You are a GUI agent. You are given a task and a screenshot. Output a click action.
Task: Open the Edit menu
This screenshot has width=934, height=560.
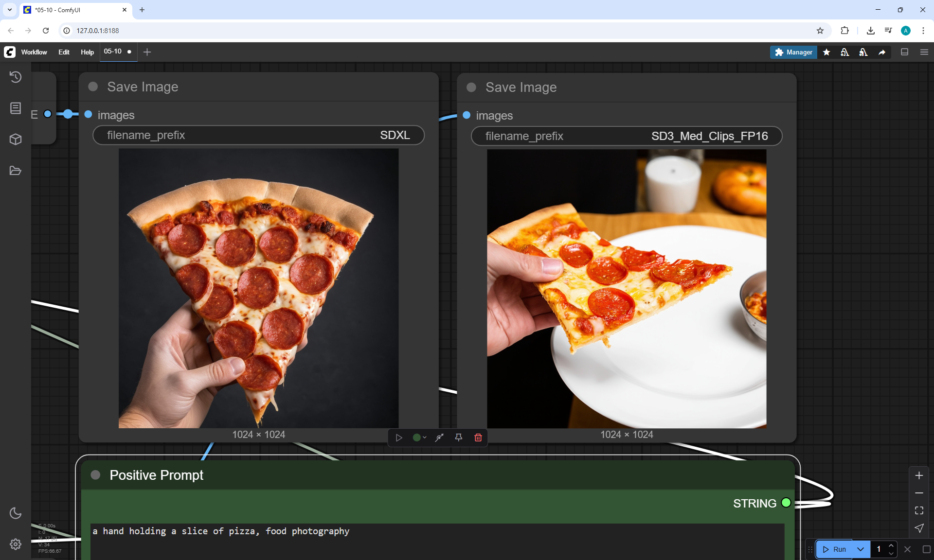[64, 52]
